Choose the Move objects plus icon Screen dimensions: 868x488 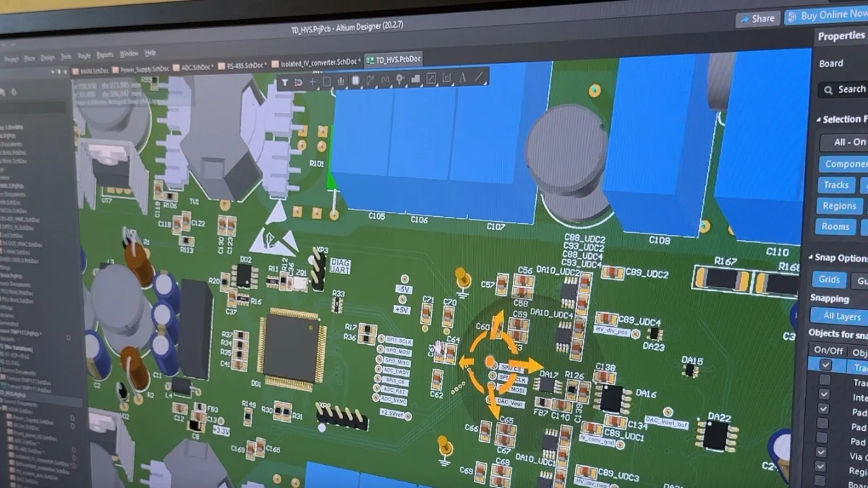[312, 82]
